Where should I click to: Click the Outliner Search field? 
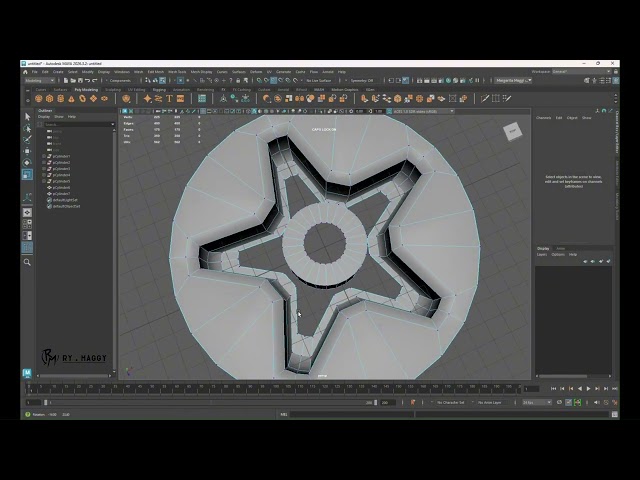[77, 124]
